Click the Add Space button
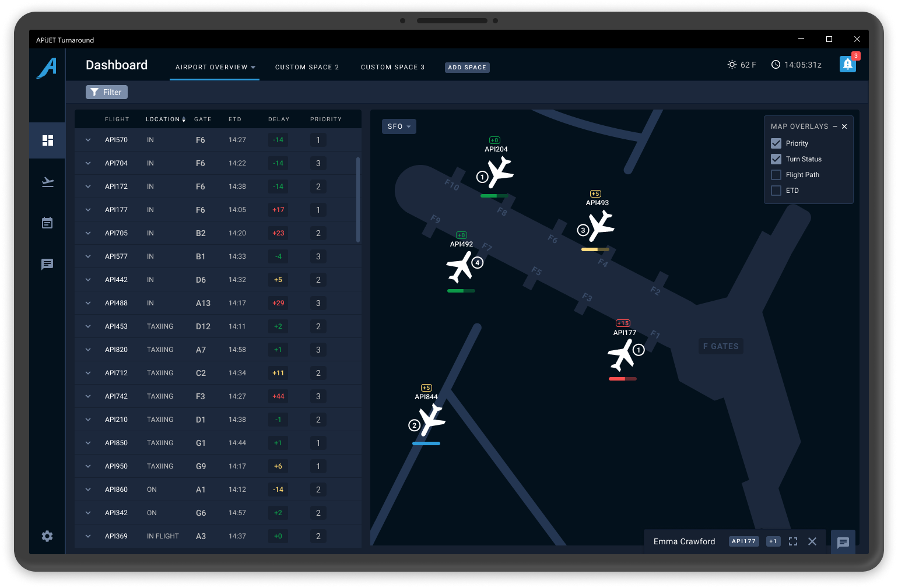 tap(467, 68)
